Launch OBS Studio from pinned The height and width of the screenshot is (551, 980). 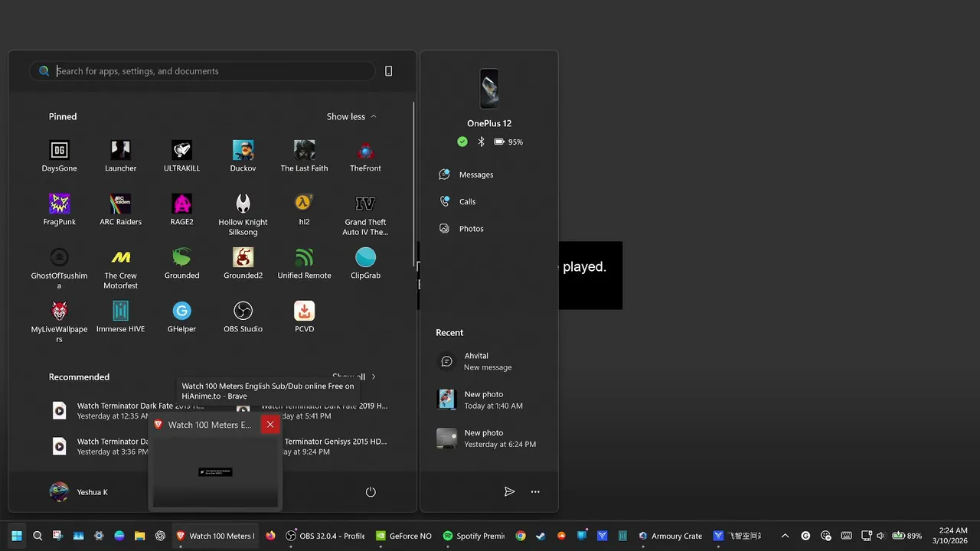click(243, 317)
